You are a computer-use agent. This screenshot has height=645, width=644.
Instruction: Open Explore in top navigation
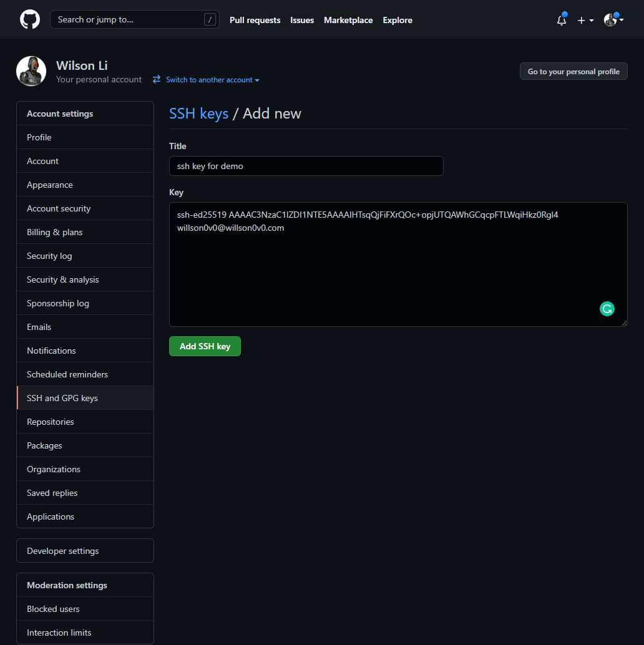[398, 20]
